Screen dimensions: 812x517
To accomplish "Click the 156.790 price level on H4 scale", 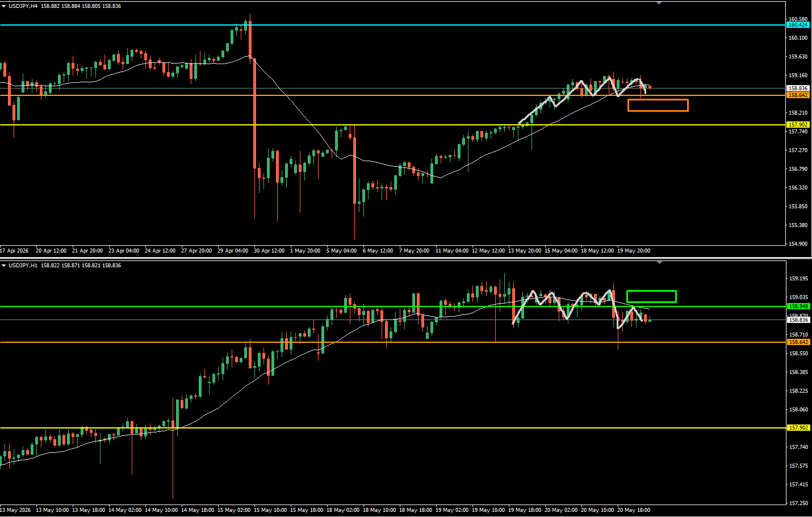I will [x=798, y=169].
